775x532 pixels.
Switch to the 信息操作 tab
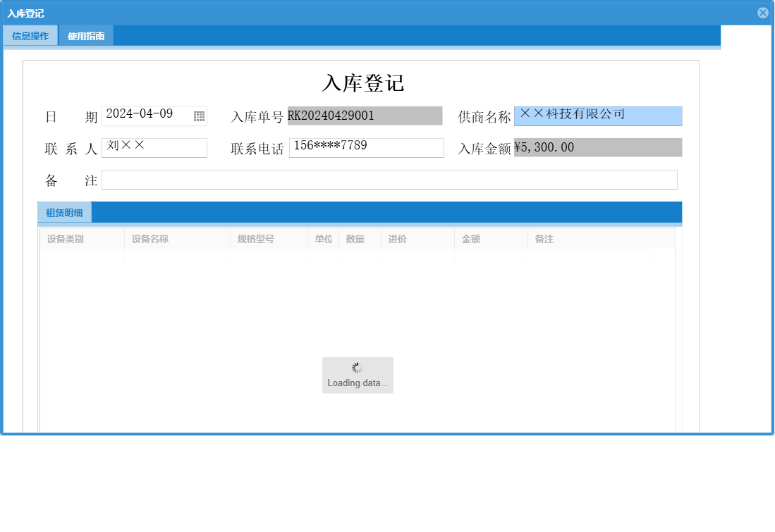[30, 35]
